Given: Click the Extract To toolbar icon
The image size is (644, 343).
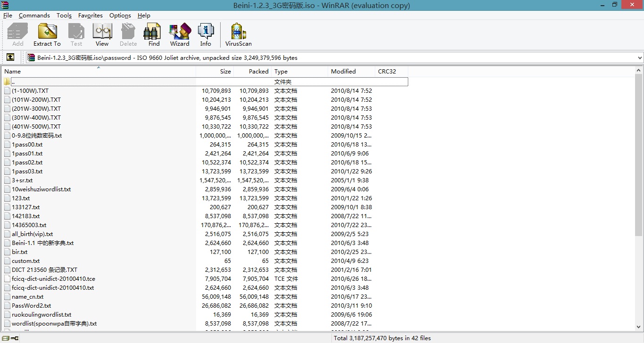Looking at the screenshot, I should pyautogui.click(x=47, y=35).
